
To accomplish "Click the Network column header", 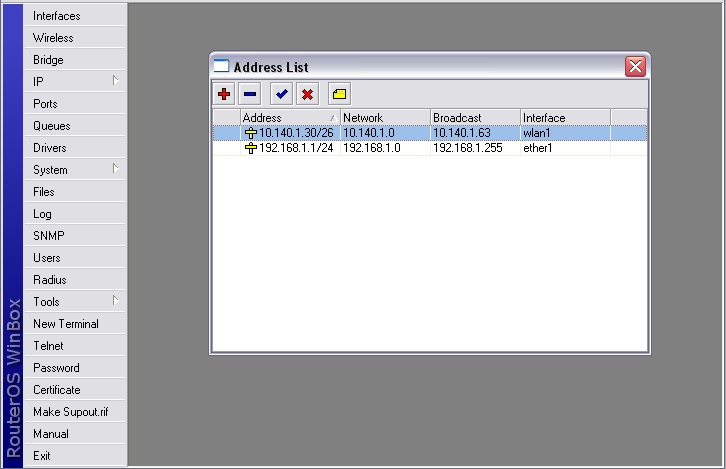I will click(x=385, y=118).
